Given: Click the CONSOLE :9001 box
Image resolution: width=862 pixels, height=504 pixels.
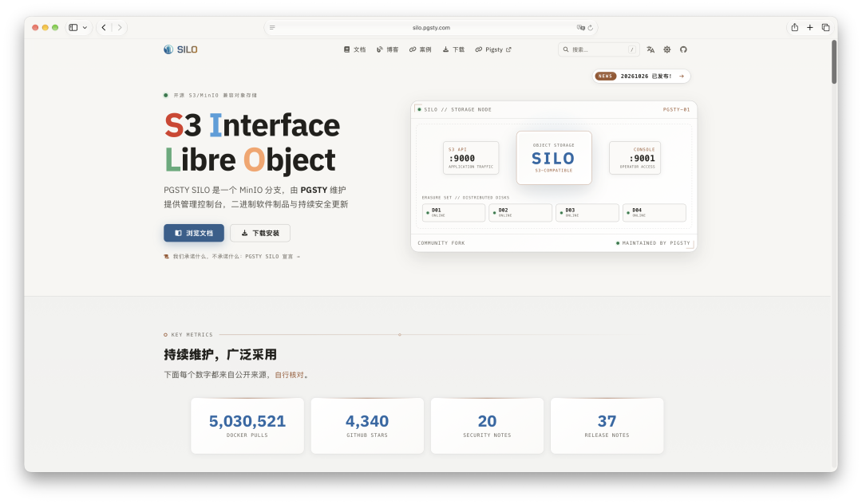Looking at the screenshot, I should click(x=635, y=158).
